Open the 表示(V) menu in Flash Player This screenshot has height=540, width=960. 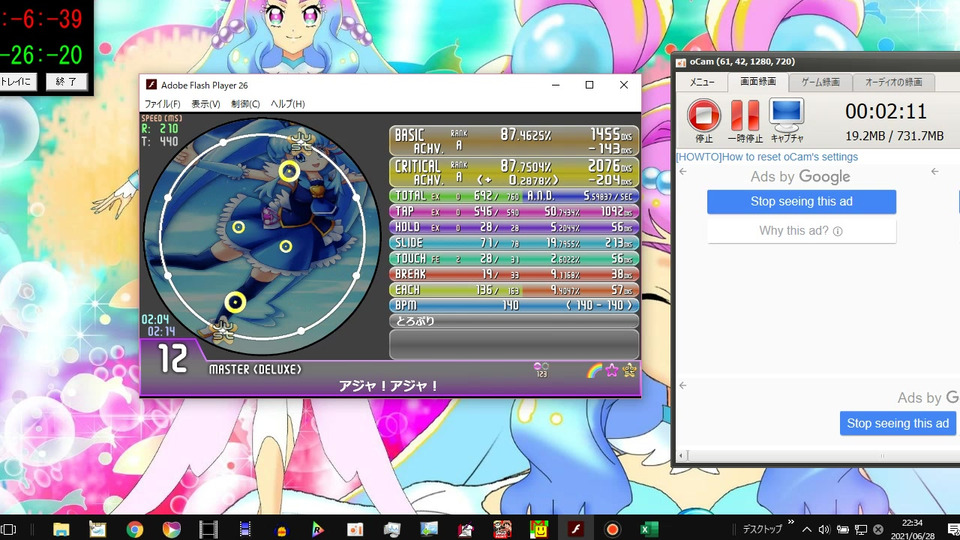[206, 103]
